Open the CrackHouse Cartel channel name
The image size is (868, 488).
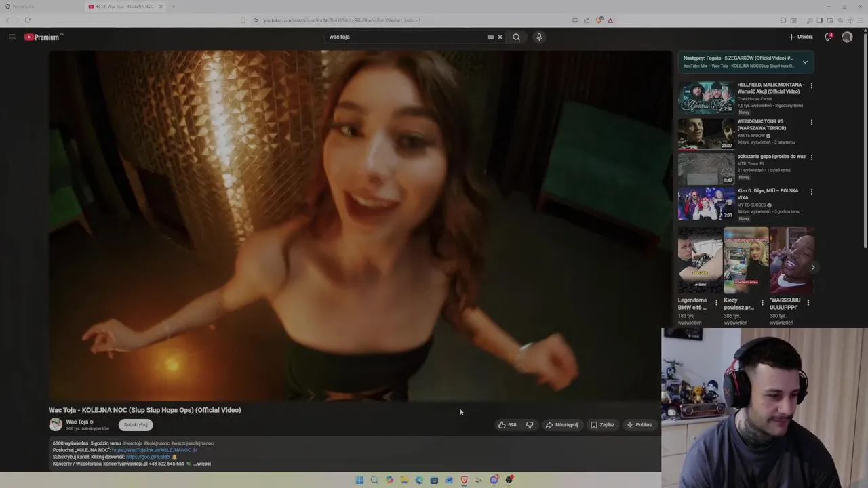[755, 99]
